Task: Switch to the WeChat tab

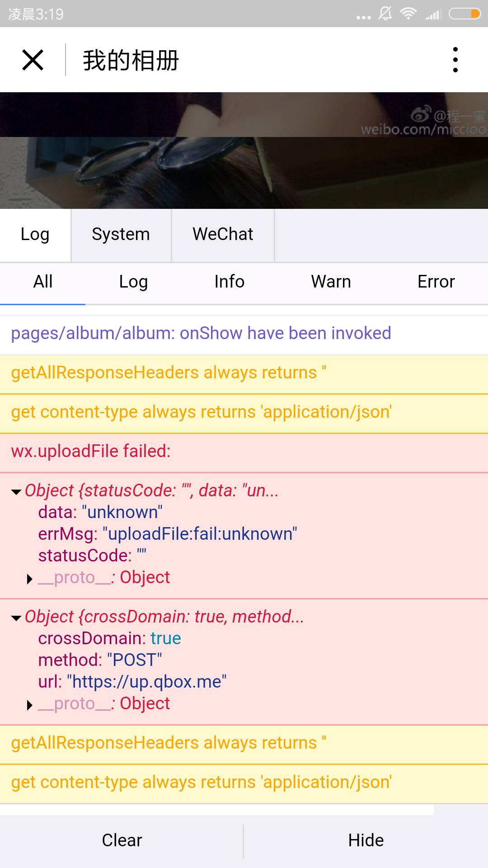Action: click(x=223, y=235)
